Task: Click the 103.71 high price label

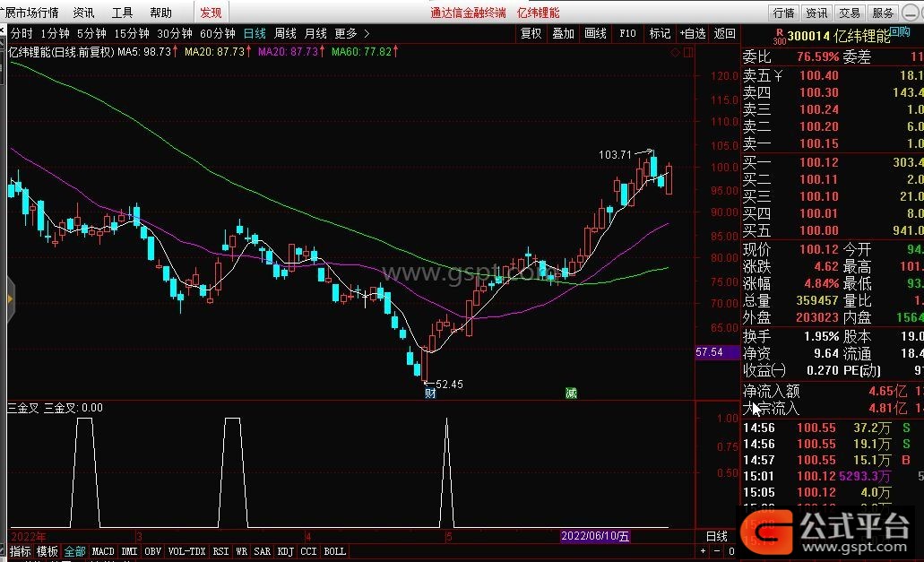Action: click(615, 155)
